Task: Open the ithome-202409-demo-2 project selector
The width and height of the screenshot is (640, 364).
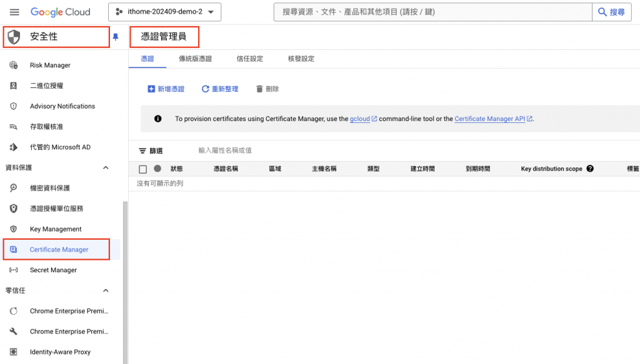Action: (164, 12)
